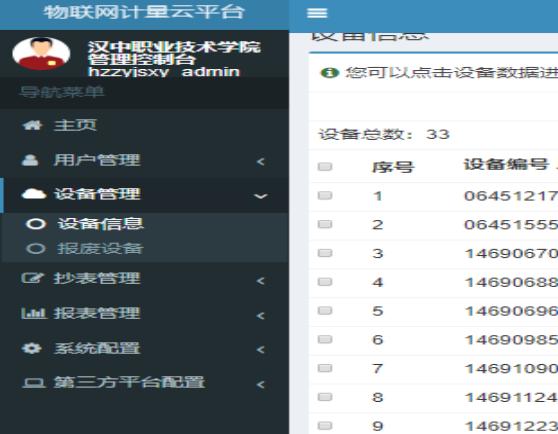Click device number starting 06451555
This screenshot has height=434, width=558.
click(511, 224)
